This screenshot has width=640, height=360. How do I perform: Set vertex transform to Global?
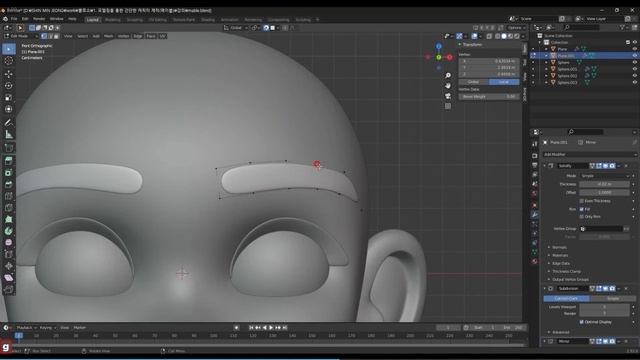click(473, 82)
